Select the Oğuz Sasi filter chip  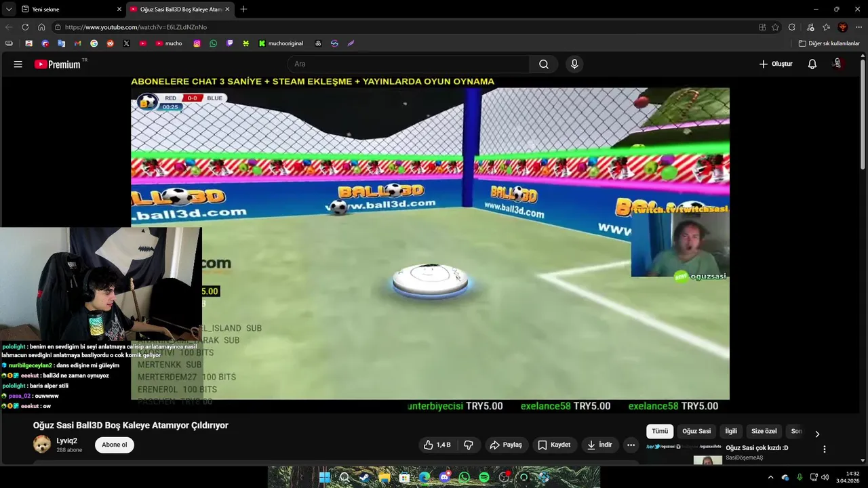[696, 431]
